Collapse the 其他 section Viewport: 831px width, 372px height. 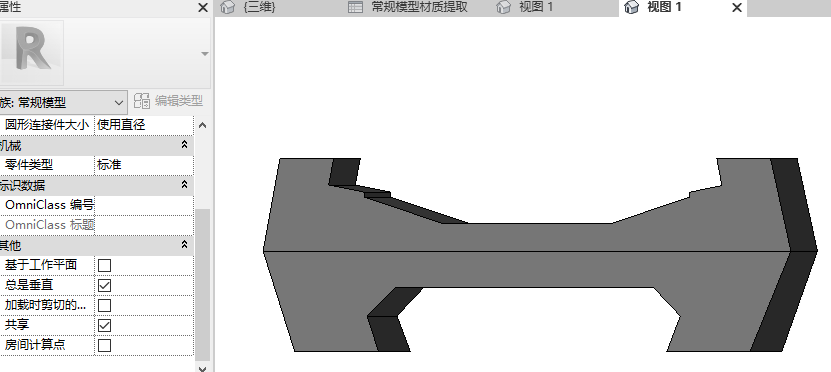(x=184, y=245)
